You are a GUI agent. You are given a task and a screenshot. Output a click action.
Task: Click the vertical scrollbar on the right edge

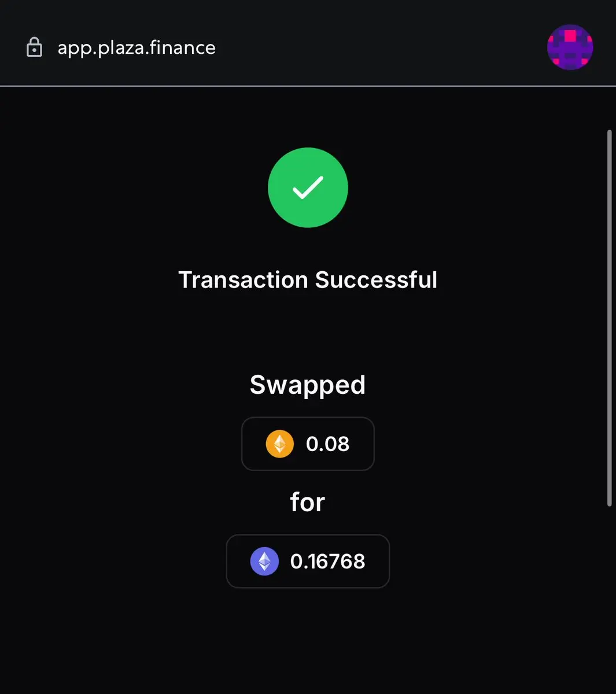point(609,318)
